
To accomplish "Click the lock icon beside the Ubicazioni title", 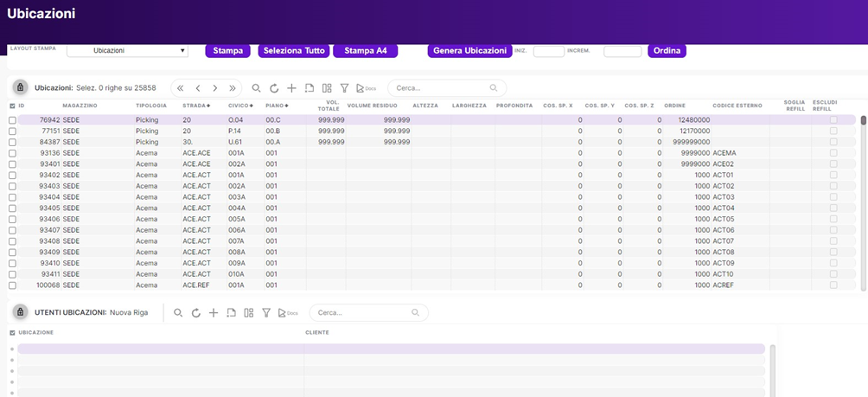I will coord(20,87).
